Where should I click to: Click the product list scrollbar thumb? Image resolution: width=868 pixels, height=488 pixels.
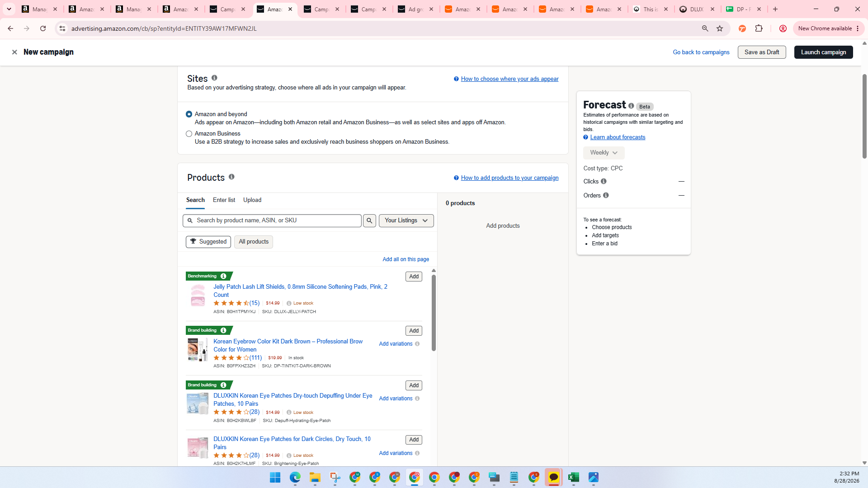tap(434, 313)
